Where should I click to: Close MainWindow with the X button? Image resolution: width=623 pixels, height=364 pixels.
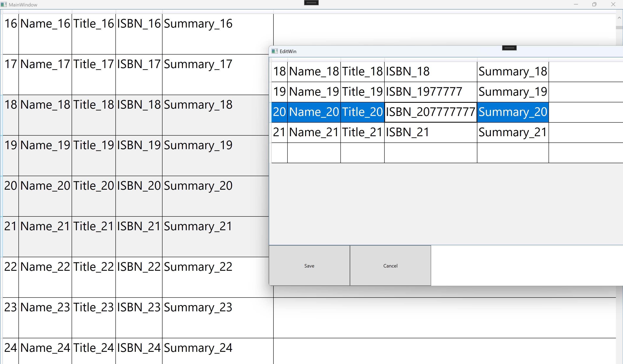click(x=613, y=4)
